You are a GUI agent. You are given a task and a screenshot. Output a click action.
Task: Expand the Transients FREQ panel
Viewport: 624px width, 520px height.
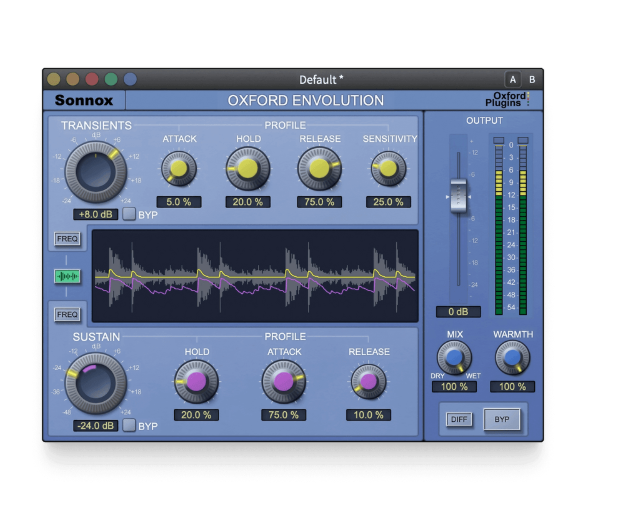67,239
